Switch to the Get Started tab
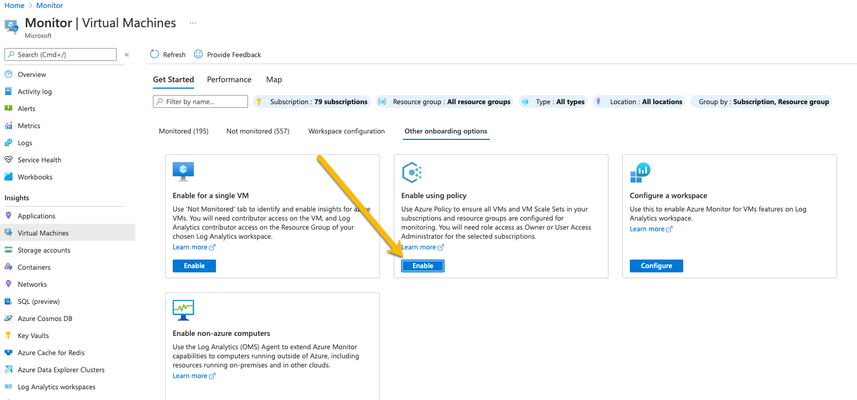The image size is (857, 400). [x=173, y=80]
